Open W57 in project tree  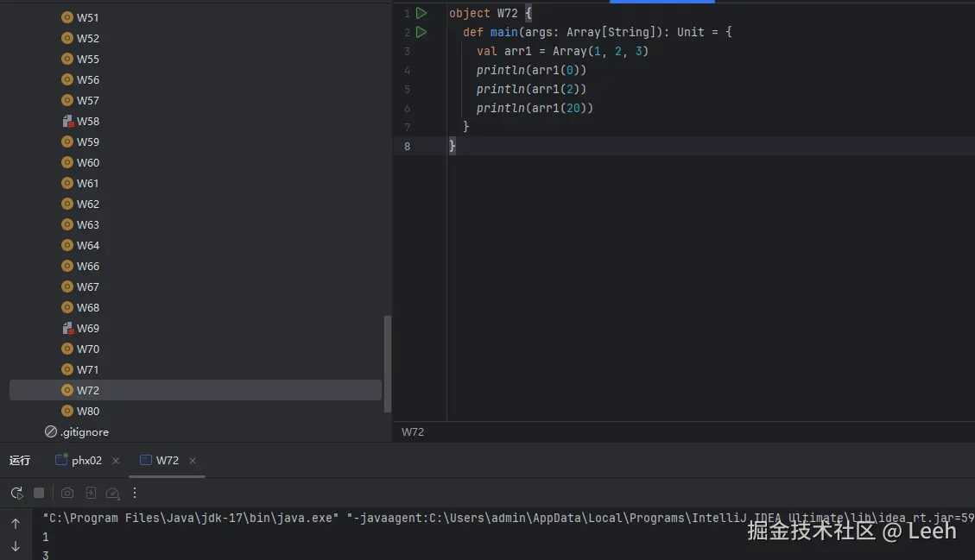(x=88, y=101)
